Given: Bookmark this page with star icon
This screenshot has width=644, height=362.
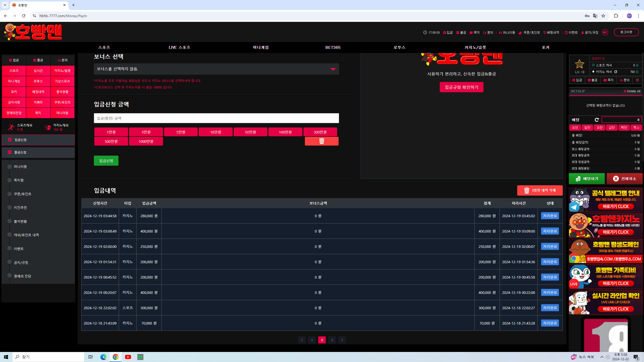Looking at the screenshot, I should (603, 16).
